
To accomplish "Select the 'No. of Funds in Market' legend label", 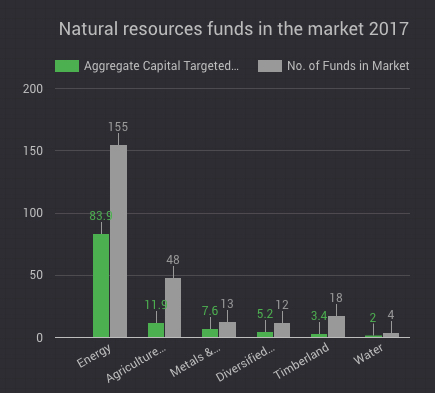I will (348, 66).
